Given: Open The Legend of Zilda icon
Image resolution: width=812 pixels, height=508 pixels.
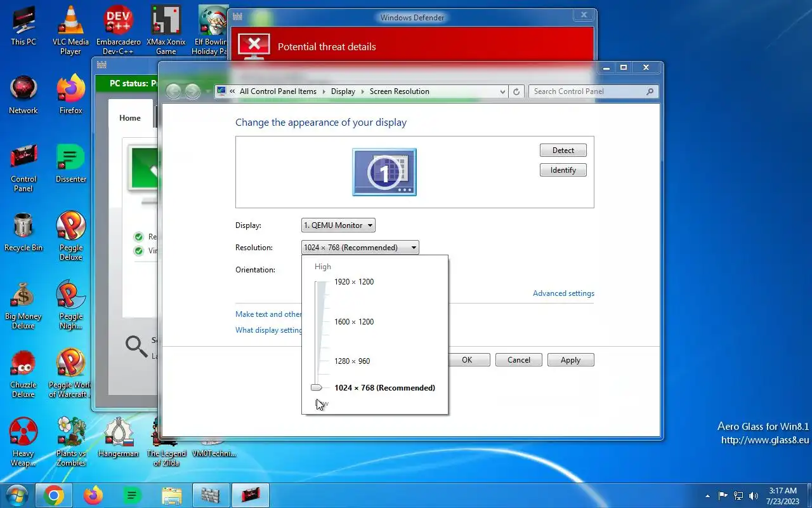Looking at the screenshot, I should tap(166, 443).
